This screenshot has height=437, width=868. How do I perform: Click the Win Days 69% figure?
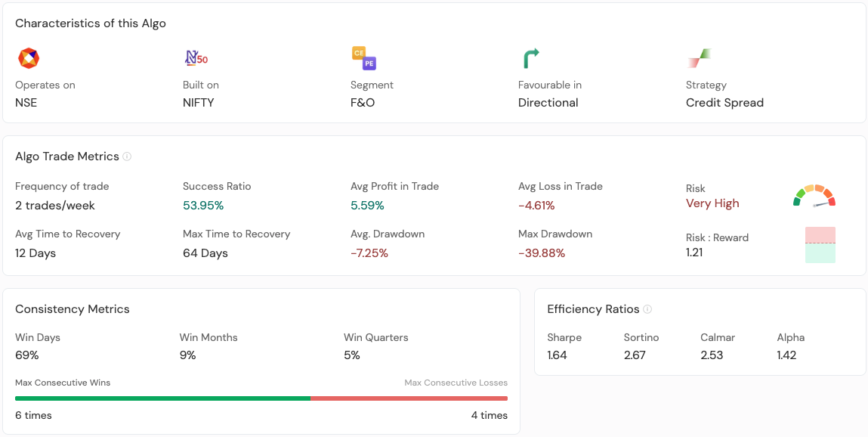[27, 355]
